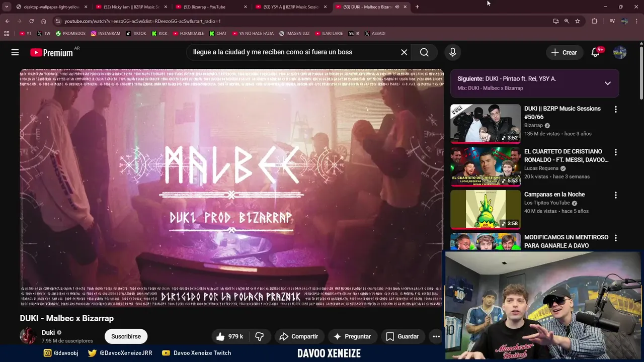The width and height of the screenshot is (644, 362).
Task: Click the Suscribirse button
Action: 126,336
